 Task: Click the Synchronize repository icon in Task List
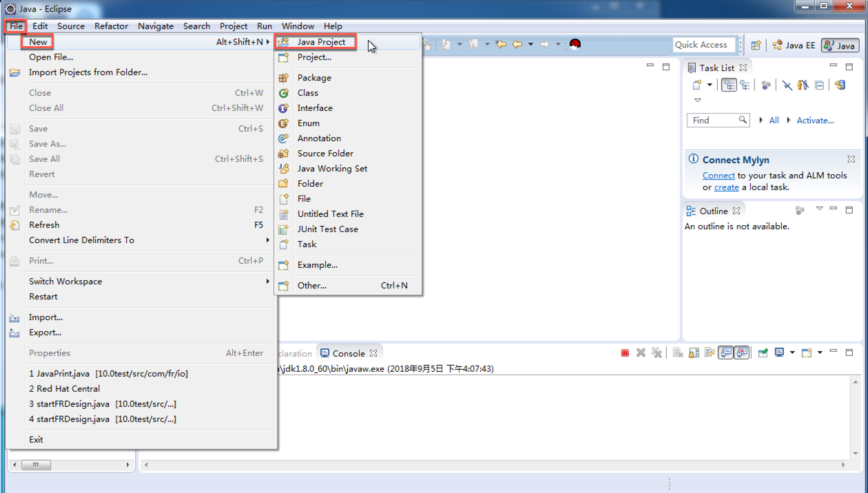(840, 85)
